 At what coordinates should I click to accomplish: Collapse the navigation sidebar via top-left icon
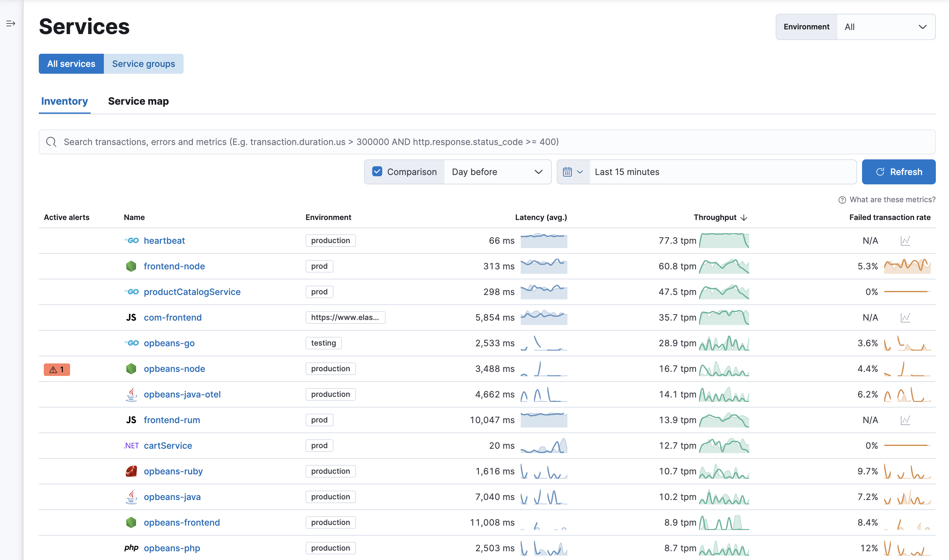10,23
